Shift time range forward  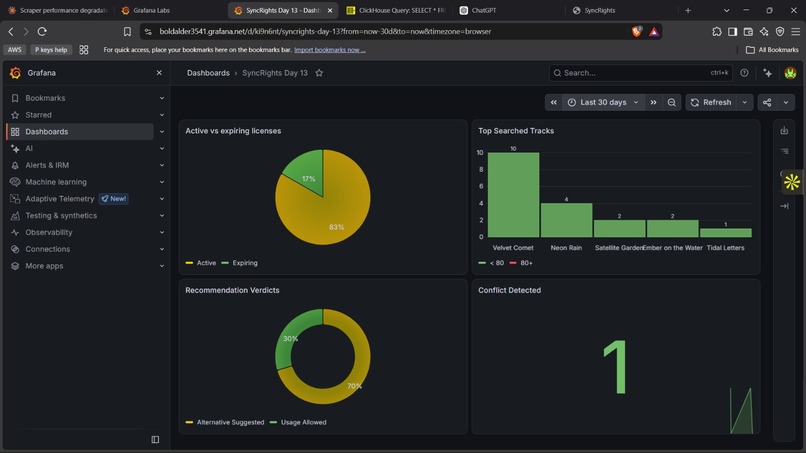coord(653,102)
